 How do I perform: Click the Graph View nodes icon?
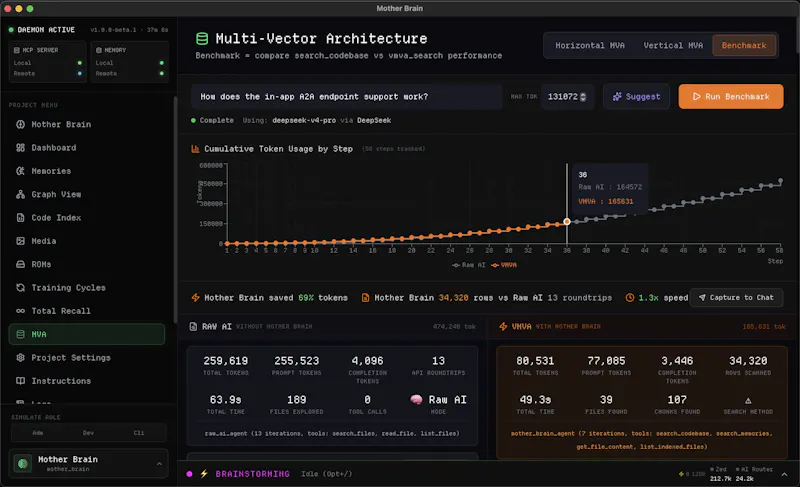20,194
